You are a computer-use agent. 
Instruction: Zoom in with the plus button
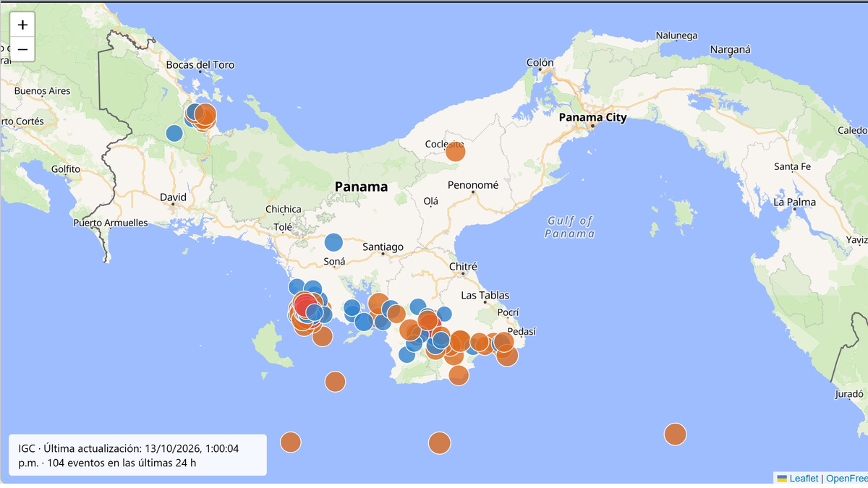pyautogui.click(x=22, y=25)
